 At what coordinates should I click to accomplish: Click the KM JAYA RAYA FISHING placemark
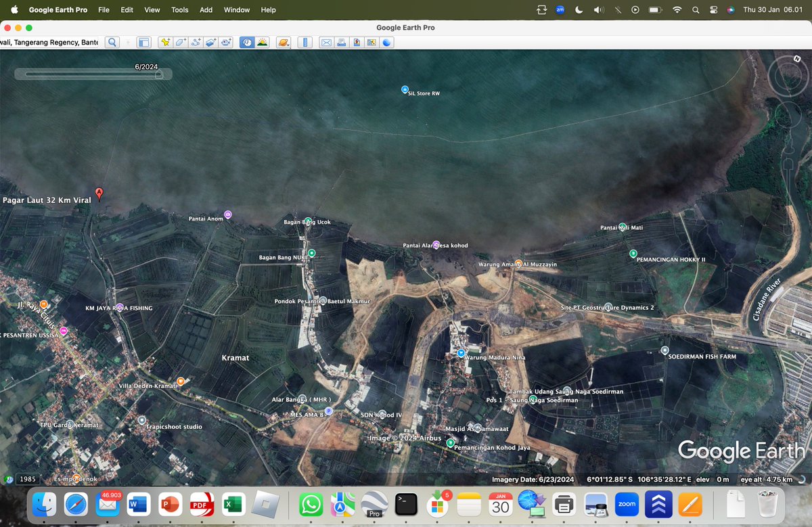(120, 308)
